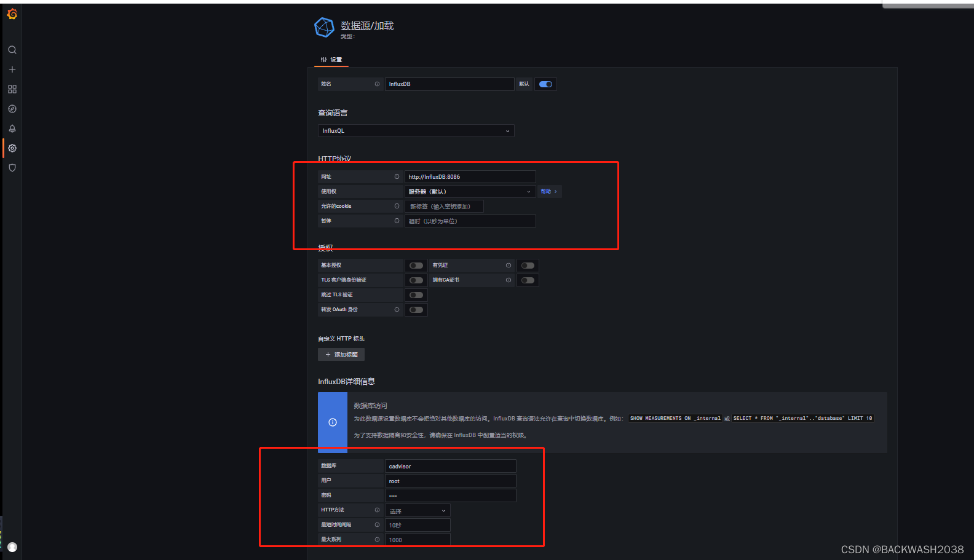Click the info icon next to 姓名
974x560 pixels.
tap(377, 84)
